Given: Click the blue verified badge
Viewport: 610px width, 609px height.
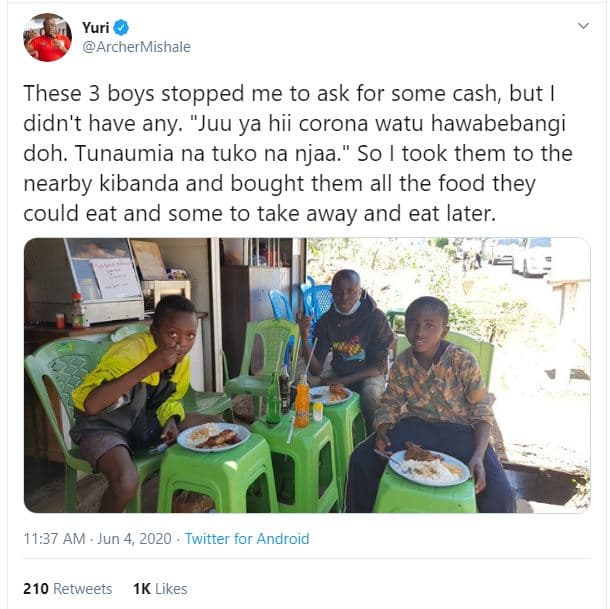Looking at the screenshot, I should tap(121, 27).
